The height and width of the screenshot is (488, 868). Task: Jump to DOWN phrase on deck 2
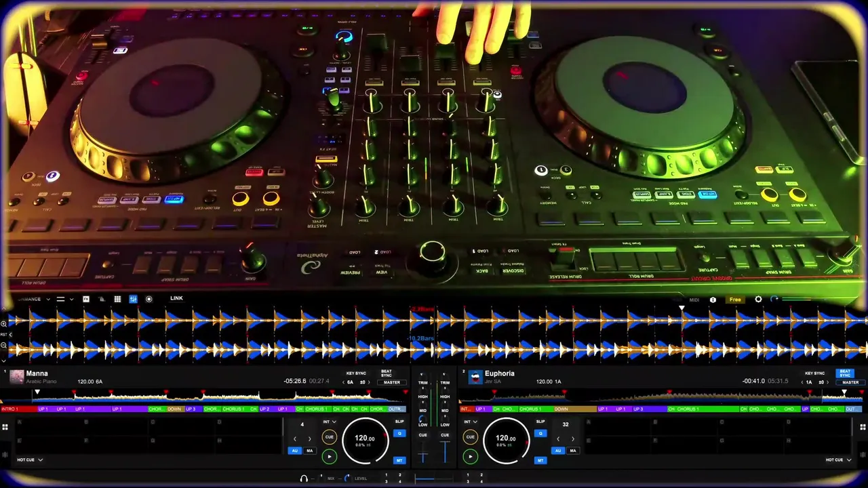point(575,409)
